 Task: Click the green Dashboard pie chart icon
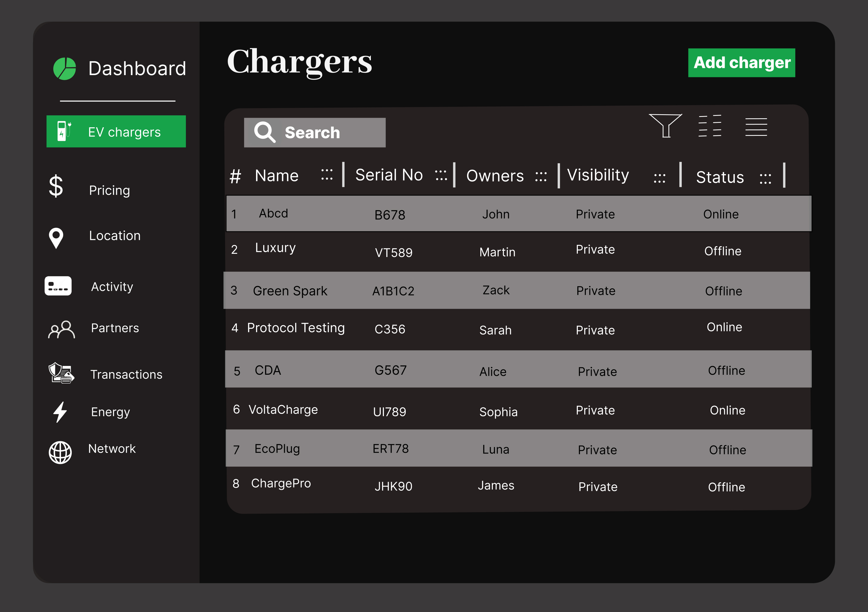(65, 69)
